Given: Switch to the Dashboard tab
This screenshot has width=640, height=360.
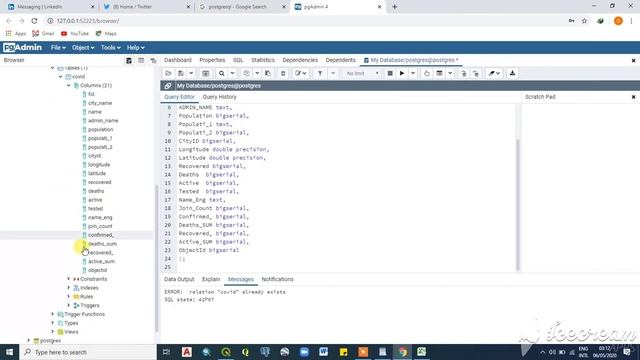Looking at the screenshot, I should click(178, 60).
